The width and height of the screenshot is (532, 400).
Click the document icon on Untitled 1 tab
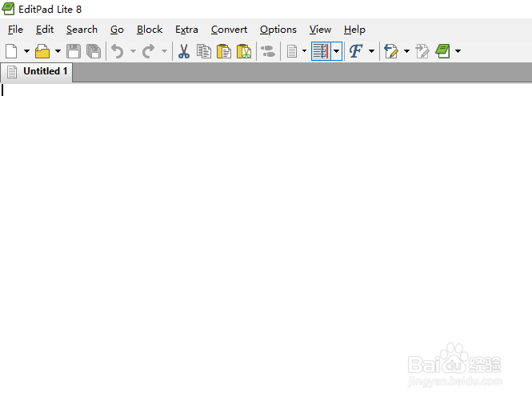(12, 72)
